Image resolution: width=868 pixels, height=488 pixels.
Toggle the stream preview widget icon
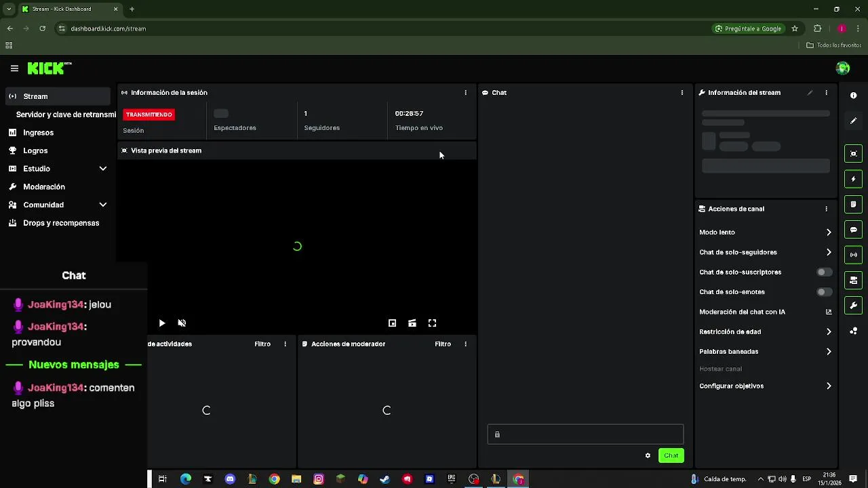[854, 154]
